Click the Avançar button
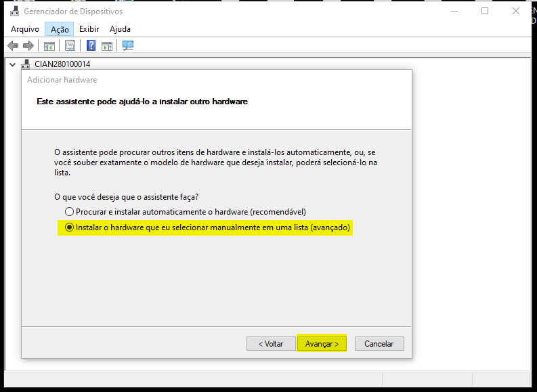This screenshot has width=537, height=392. tap(322, 344)
